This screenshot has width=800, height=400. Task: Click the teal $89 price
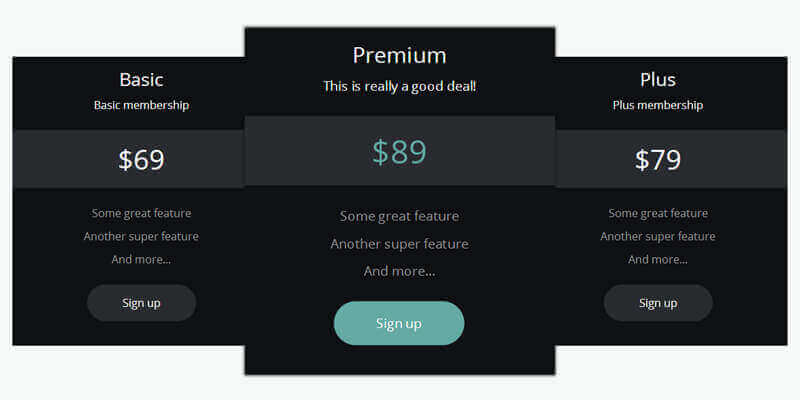coord(399,151)
